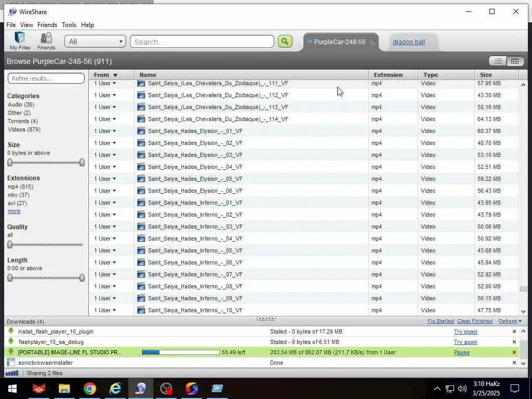Screen dimensions: 532x399
Task: Click video icon of Saint_Seiya_(Les_Chevaliers_Du_Zodiaque)_-_112_VF
Action: pos(141,95)
